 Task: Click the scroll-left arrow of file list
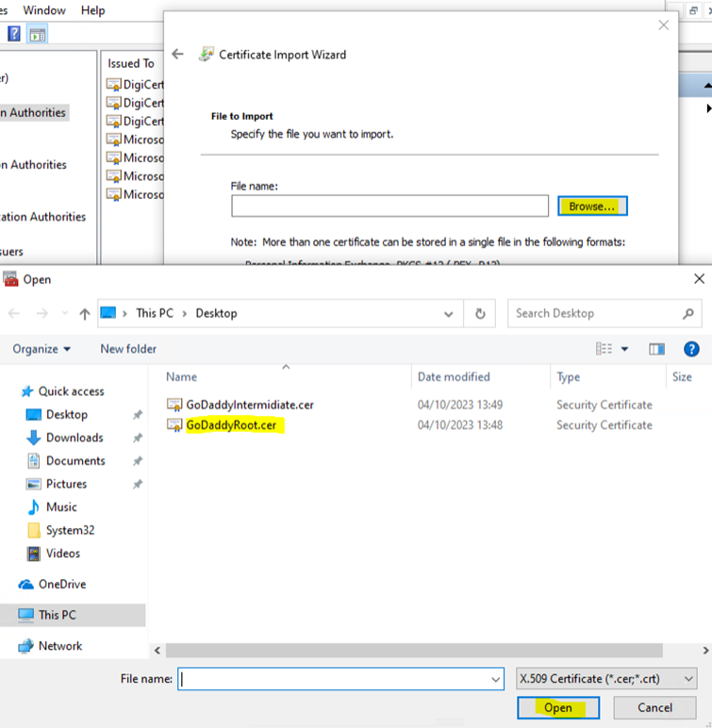click(157, 651)
